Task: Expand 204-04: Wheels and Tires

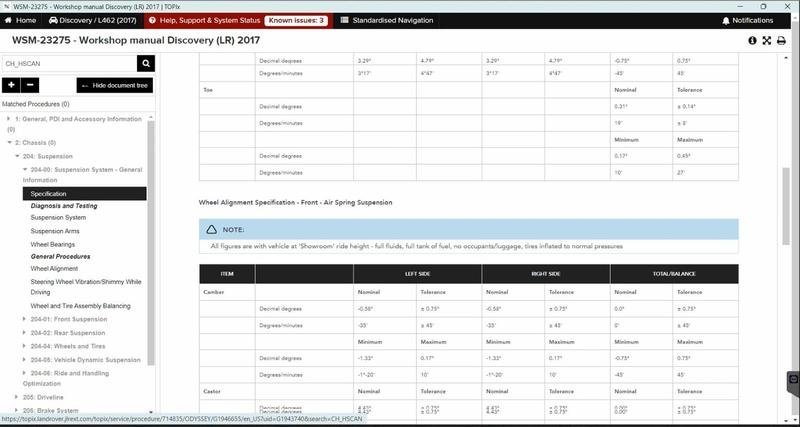Action: tap(24, 346)
